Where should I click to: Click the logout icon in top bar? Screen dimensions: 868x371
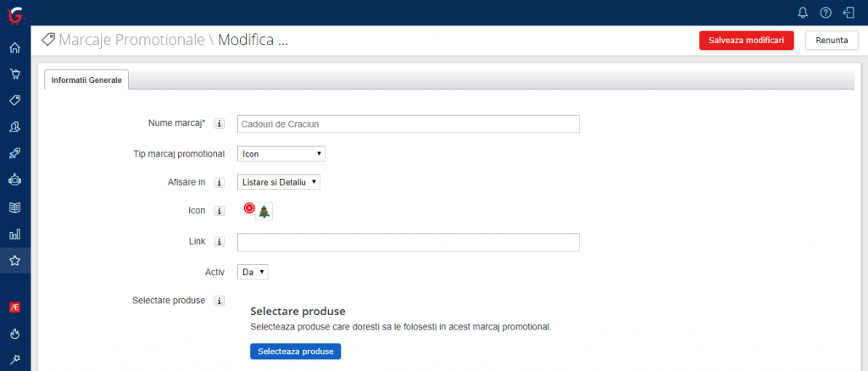pos(849,13)
